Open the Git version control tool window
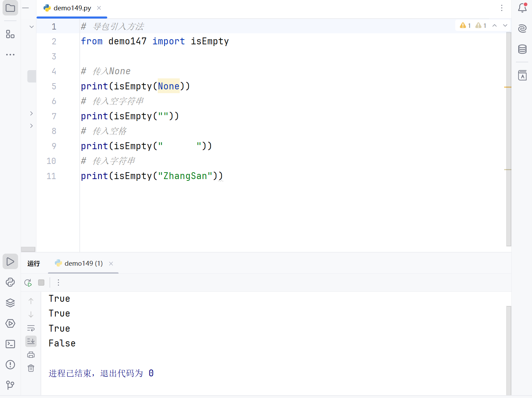Image resolution: width=532 pixels, height=398 pixels. (10, 385)
